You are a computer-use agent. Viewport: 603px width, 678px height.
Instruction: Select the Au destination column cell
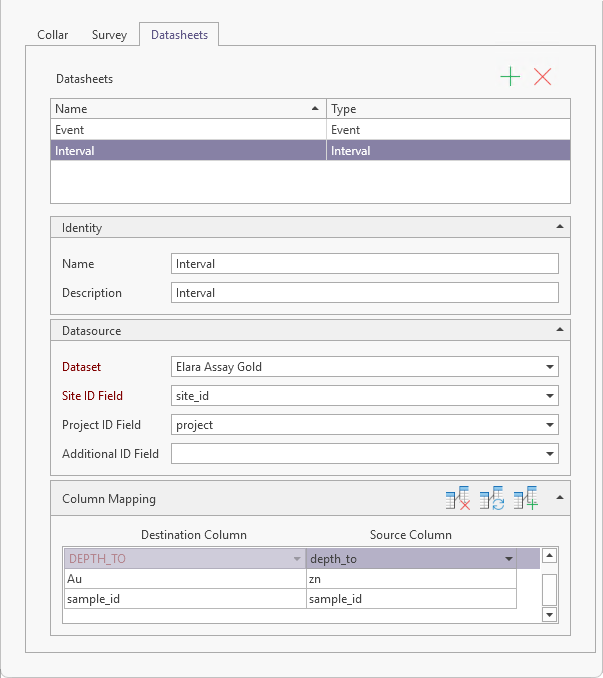click(184, 578)
